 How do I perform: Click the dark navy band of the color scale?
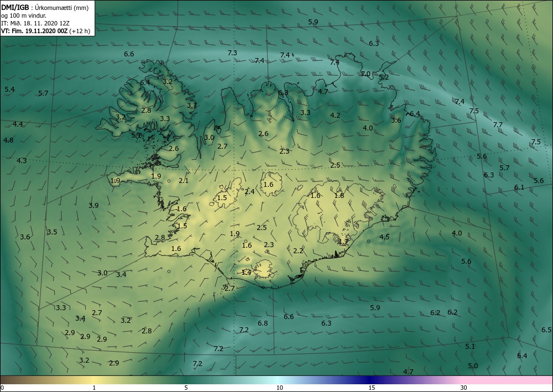(x=368, y=380)
